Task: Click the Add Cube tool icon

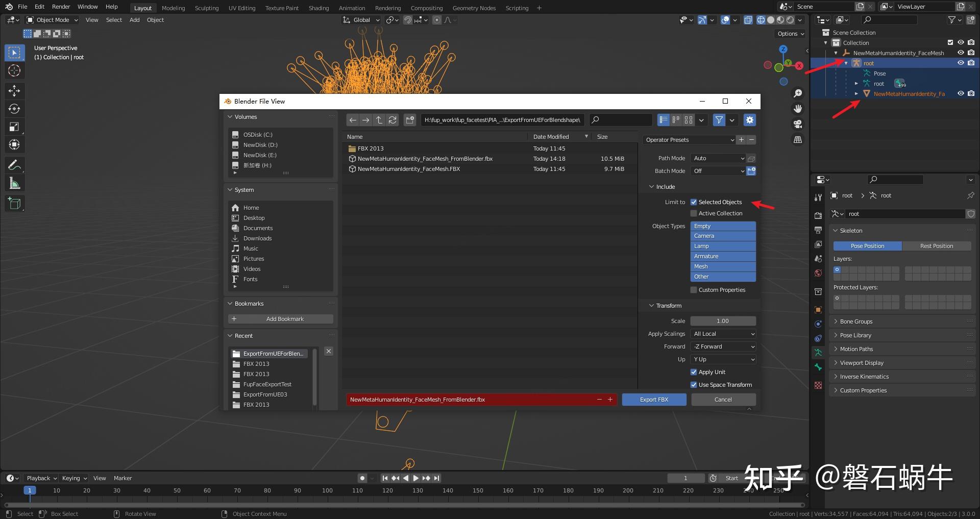Action: point(14,203)
